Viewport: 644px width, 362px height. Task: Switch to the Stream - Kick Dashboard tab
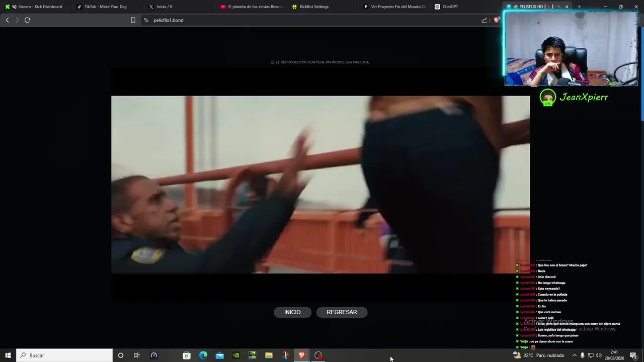pyautogui.click(x=36, y=7)
